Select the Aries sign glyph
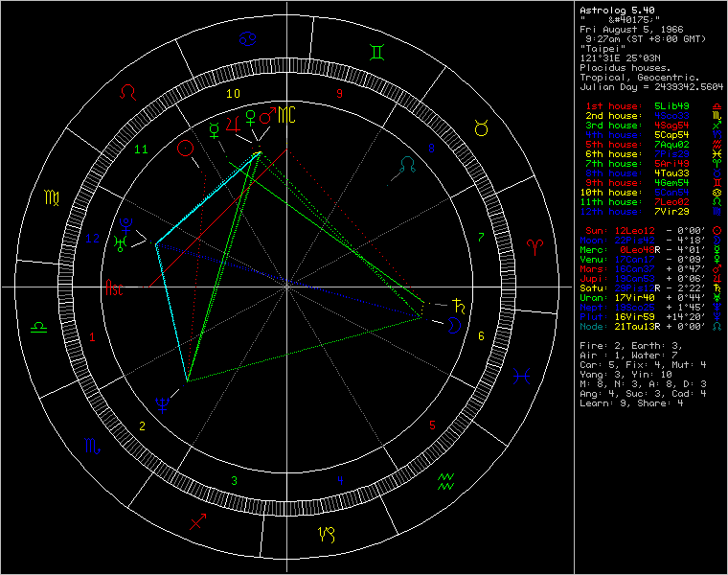 [535, 247]
